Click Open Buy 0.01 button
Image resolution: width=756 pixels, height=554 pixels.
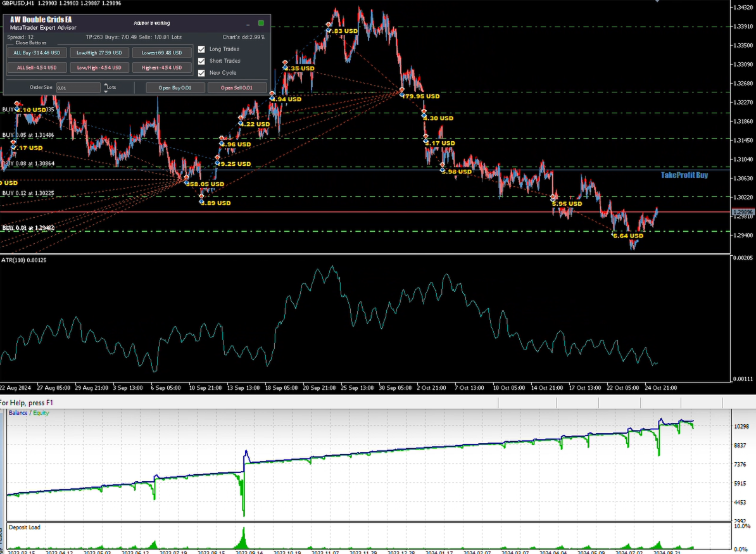[x=175, y=88]
